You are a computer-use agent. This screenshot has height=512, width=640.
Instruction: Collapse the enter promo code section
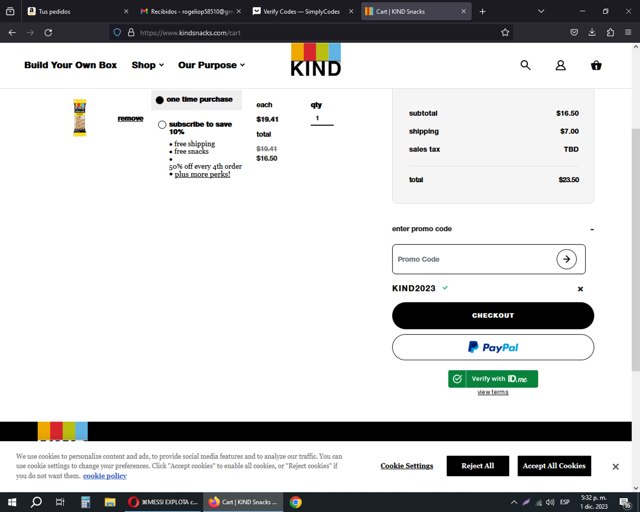click(x=592, y=229)
